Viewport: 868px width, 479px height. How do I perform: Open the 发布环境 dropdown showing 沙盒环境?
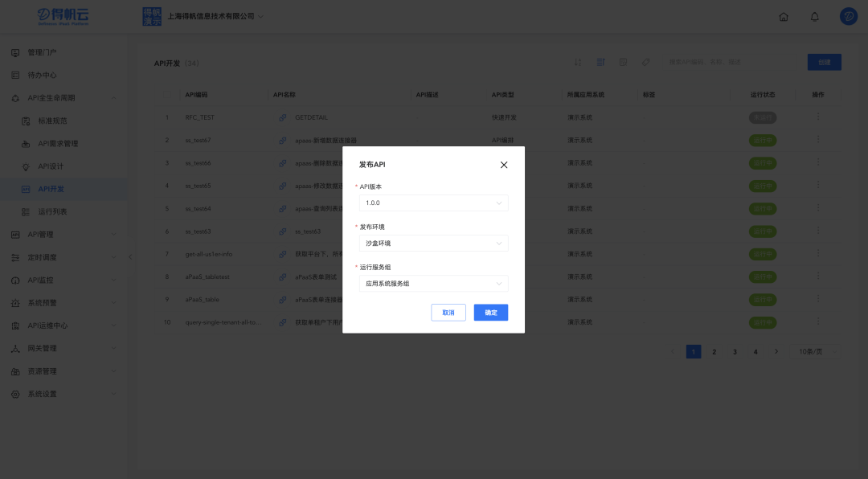tap(433, 243)
